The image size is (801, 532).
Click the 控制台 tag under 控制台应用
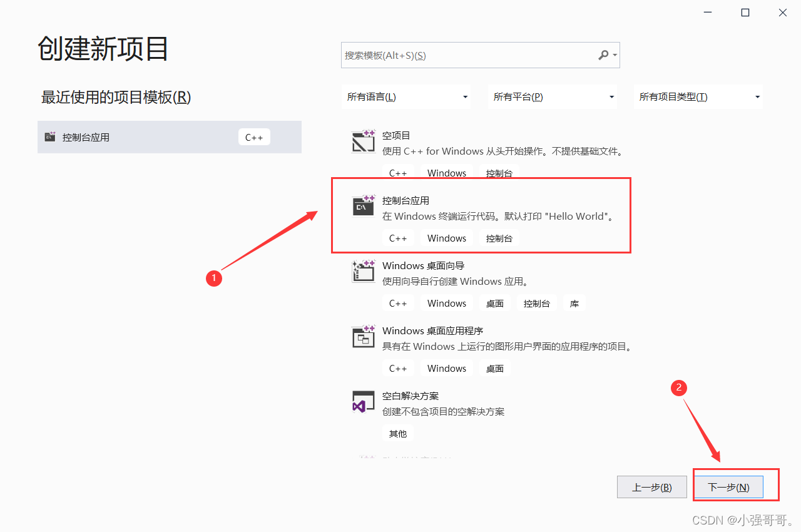[x=499, y=238]
